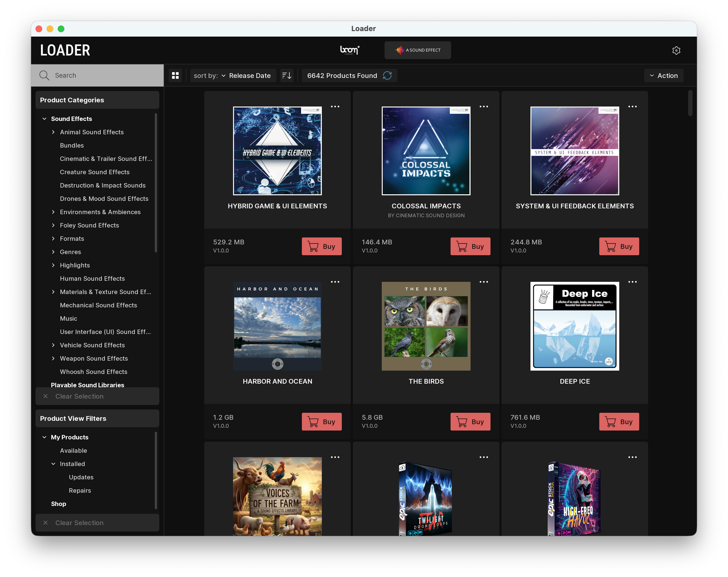Open BOOM Library store tab
Viewport: 728px width, 577px height.
(x=350, y=50)
